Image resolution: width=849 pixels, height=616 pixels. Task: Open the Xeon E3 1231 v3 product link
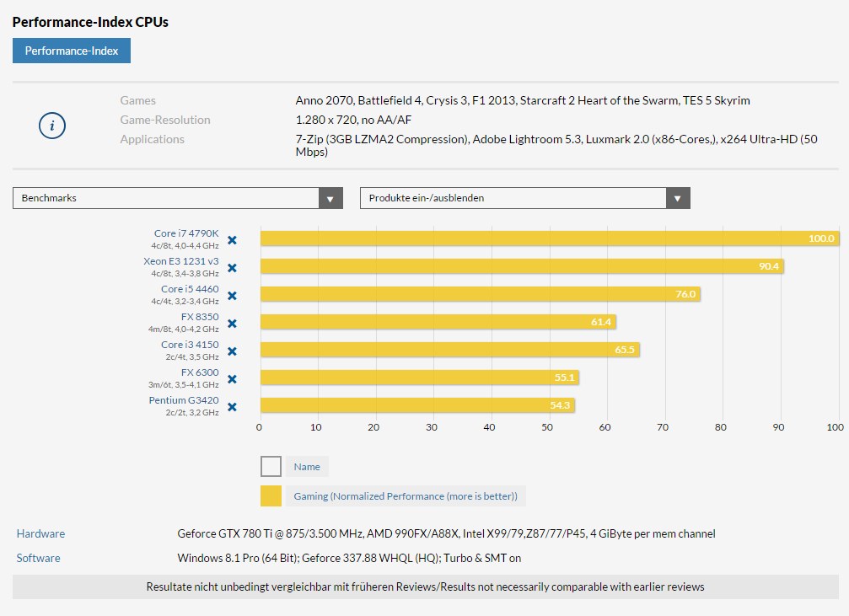pyautogui.click(x=180, y=261)
